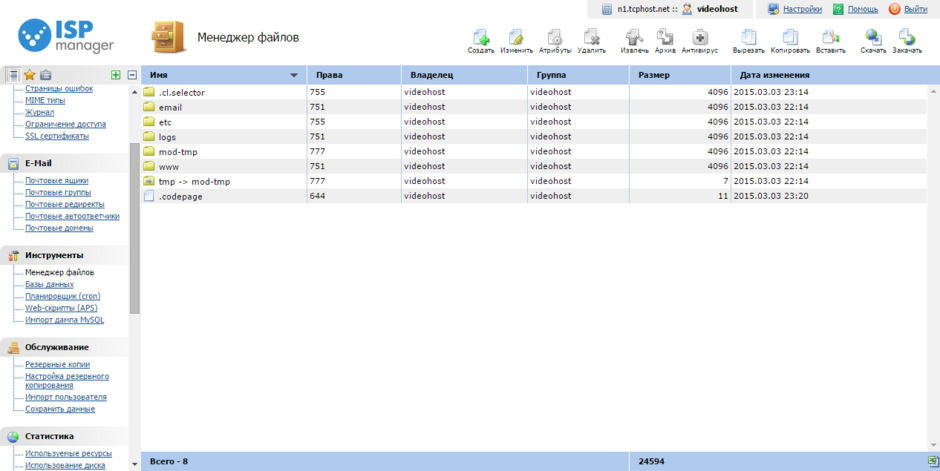Open the sort dropdown on Имя column

pyautogui.click(x=294, y=76)
